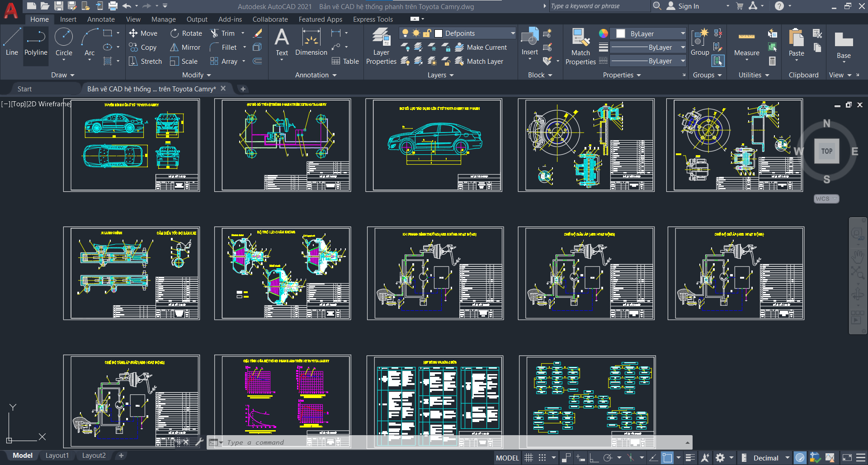868x465 pixels.
Task: Click the Array tool
Action: (x=224, y=61)
